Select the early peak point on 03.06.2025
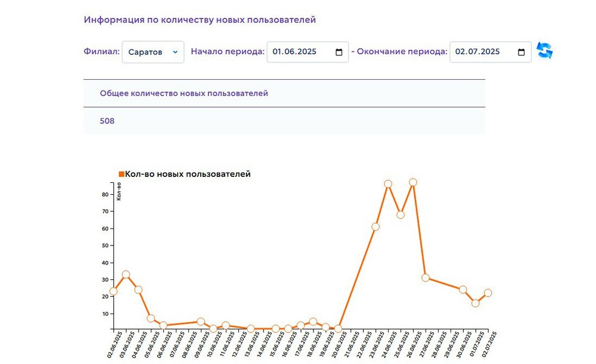The width and height of the screenshot is (596, 364). (x=126, y=275)
